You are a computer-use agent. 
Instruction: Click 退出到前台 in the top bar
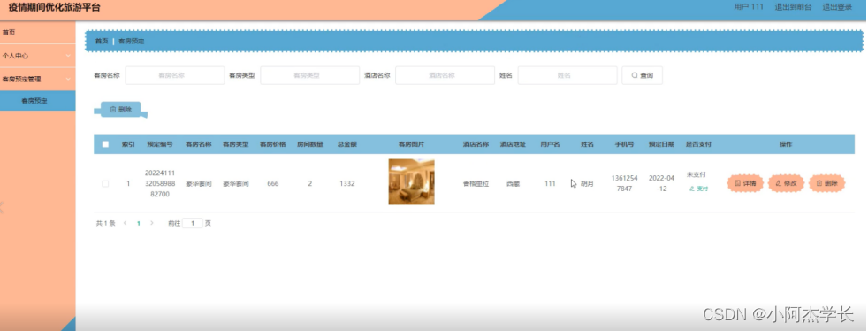point(793,7)
